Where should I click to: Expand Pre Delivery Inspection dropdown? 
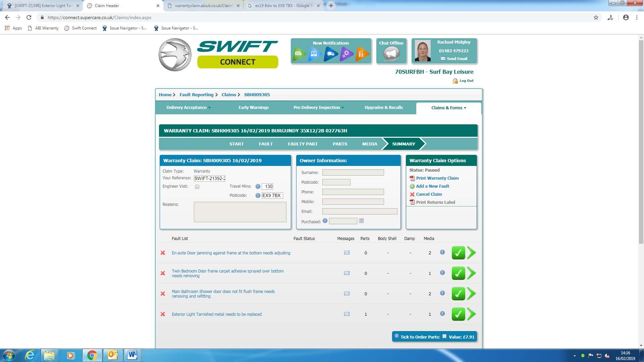pos(319,108)
